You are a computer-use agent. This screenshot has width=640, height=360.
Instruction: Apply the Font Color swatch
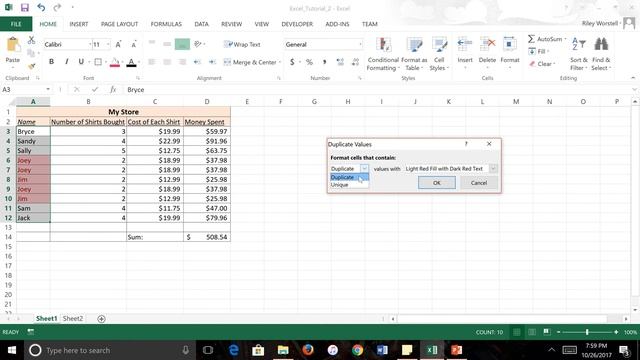(x=131, y=62)
